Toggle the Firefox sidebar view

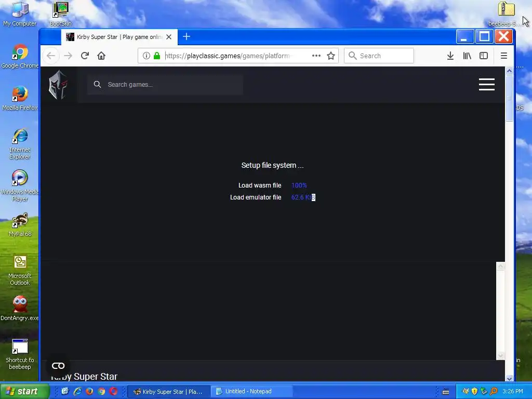click(x=484, y=56)
